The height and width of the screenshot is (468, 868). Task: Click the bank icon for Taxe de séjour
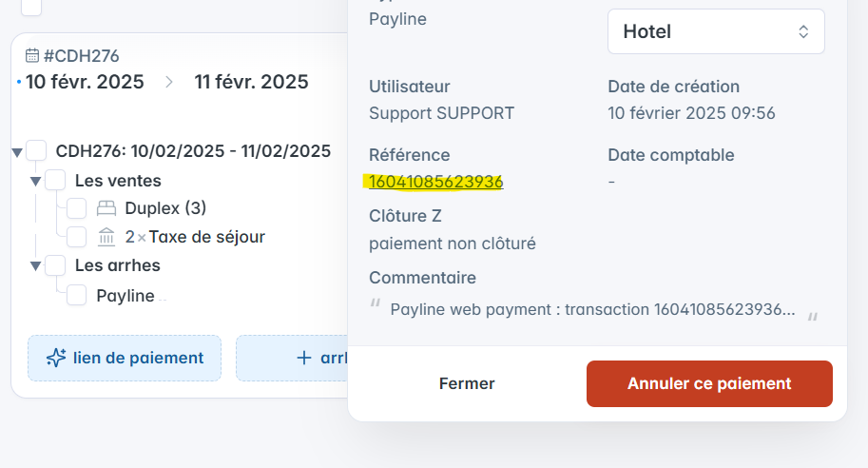click(x=106, y=237)
